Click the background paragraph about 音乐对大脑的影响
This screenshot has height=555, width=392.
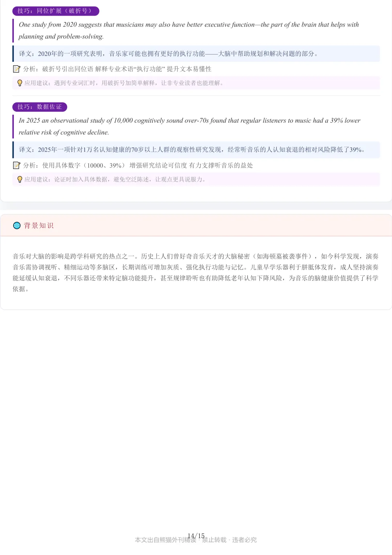pyautogui.click(x=196, y=273)
